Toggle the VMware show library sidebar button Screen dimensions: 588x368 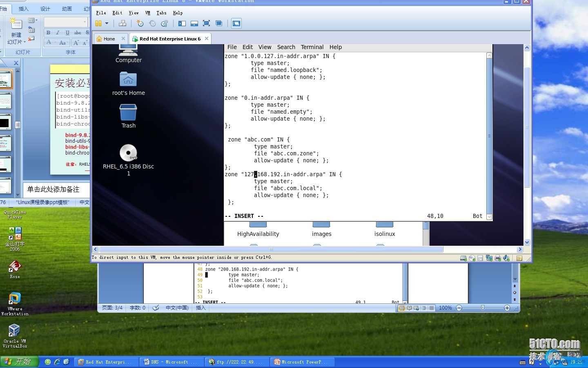182,23
